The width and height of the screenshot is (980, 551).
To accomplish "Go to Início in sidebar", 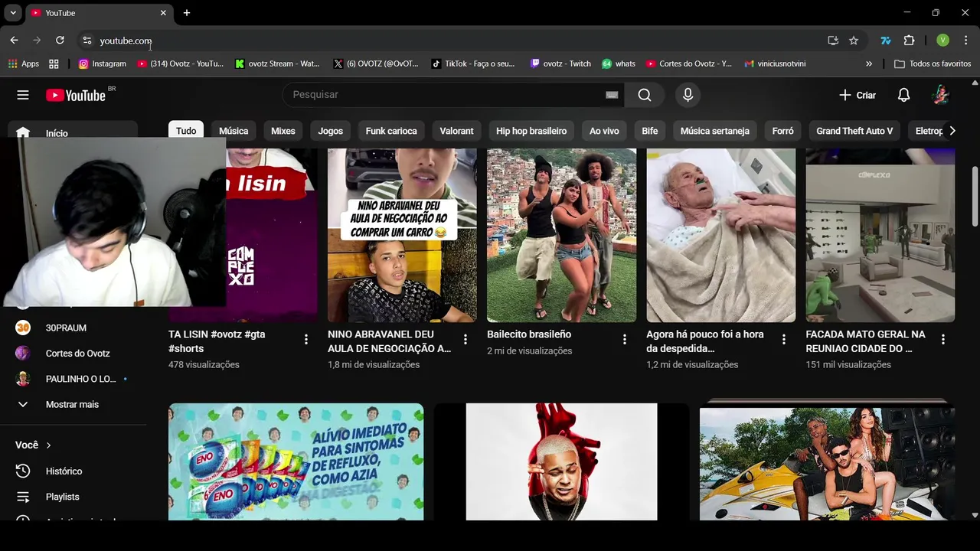I will click(73, 133).
